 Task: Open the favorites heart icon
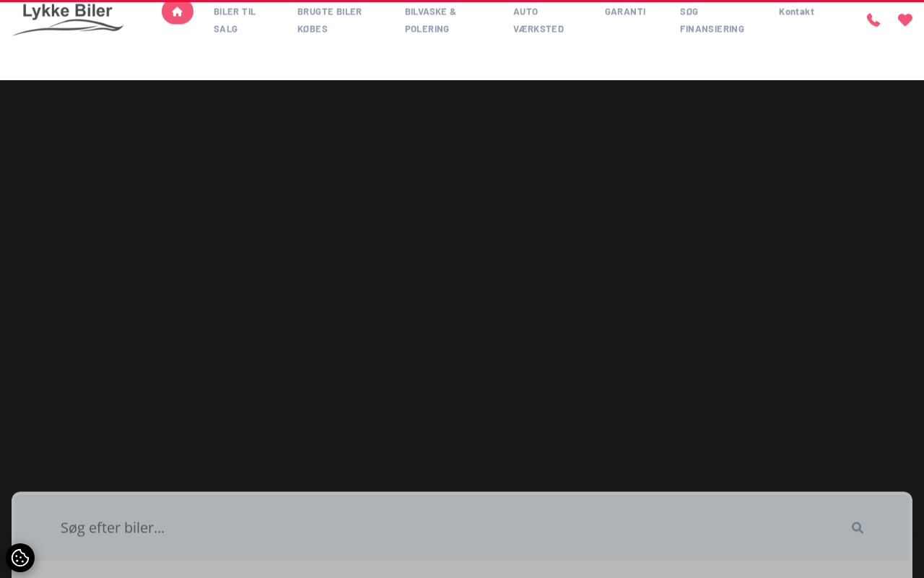pos(905,20)
